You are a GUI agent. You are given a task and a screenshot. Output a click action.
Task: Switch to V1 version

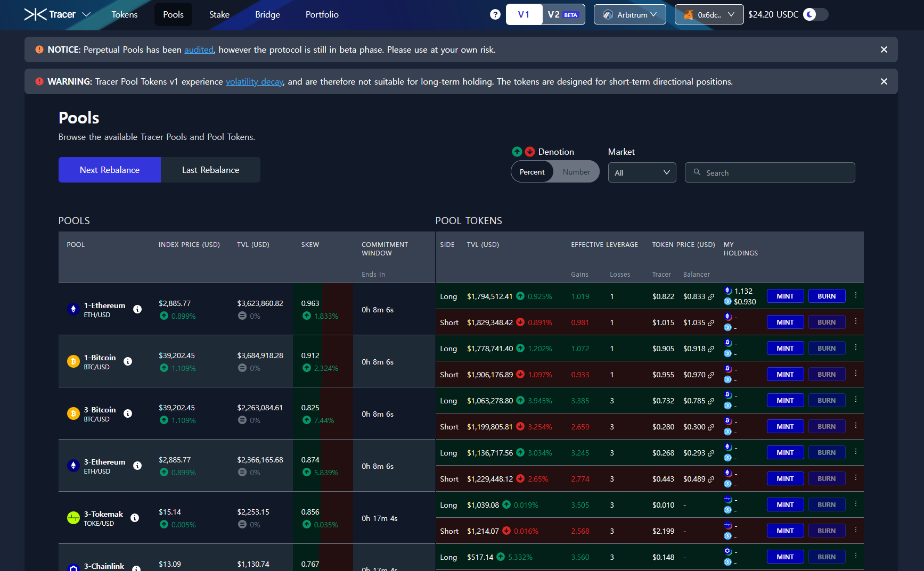click(524, 14)
